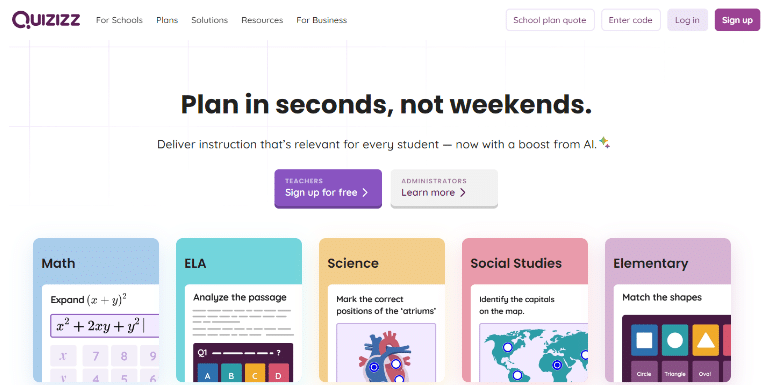Click the math answer input field

click(104, 326)
